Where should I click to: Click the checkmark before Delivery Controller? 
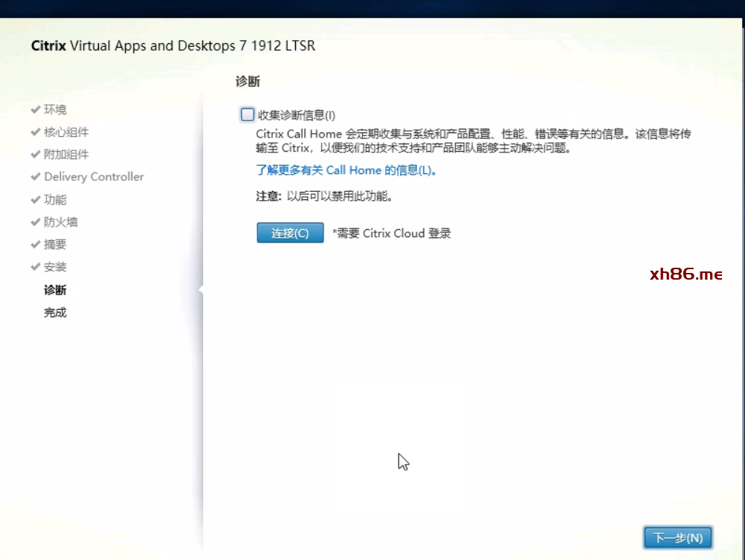click(36, 176)
